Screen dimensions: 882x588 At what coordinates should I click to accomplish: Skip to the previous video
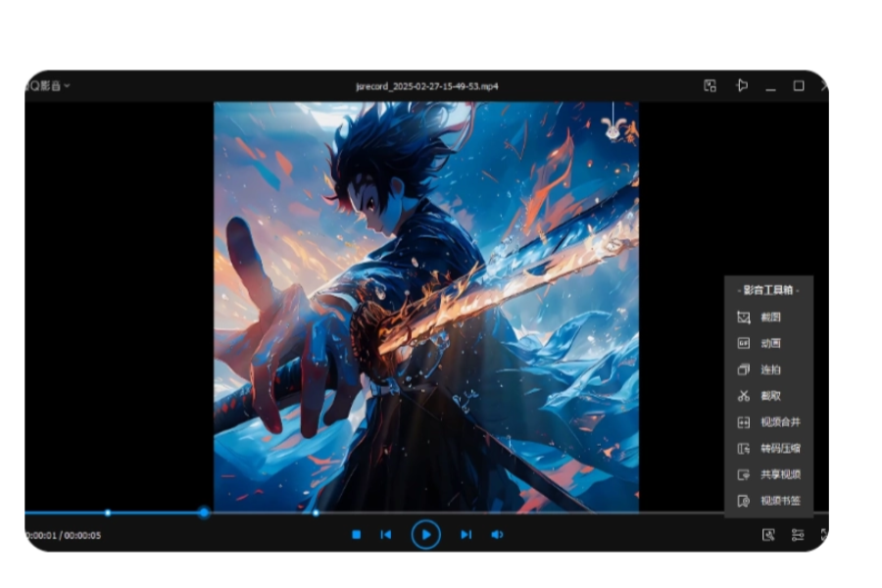coord(386,535)
